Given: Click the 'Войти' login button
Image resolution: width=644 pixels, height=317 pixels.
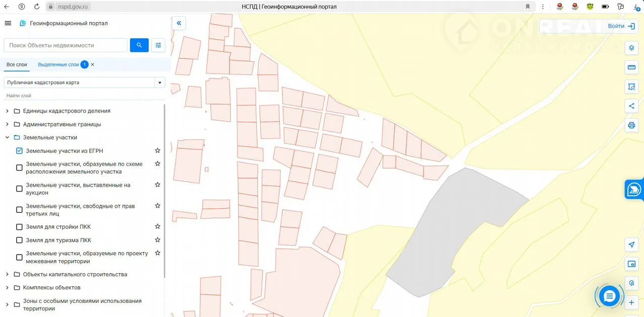Looking at the screenshot, I should [x=620, y=26].
